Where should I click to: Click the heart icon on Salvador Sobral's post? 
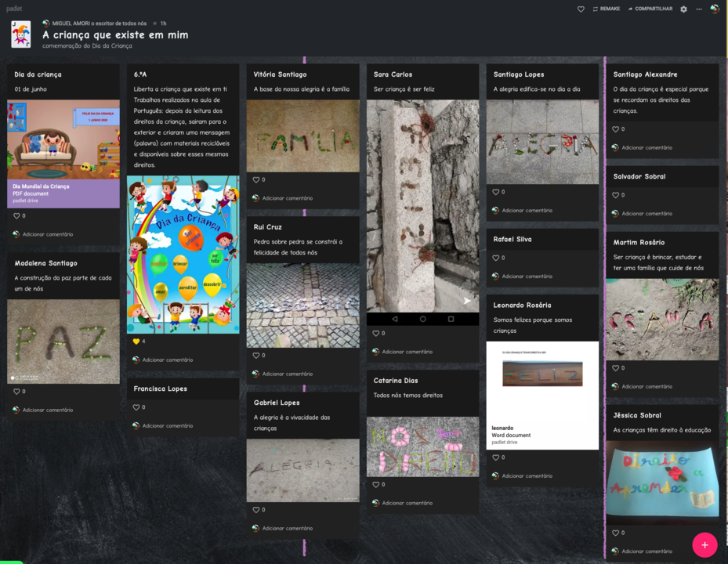[616, 195]
